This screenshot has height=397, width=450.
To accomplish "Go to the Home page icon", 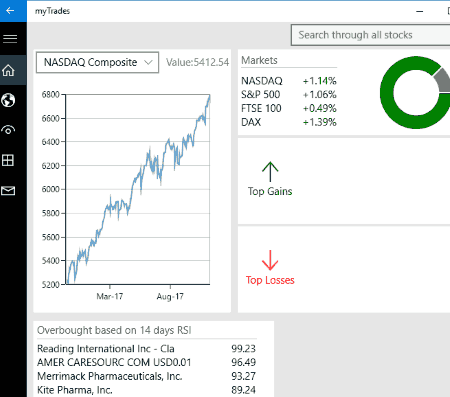I will click(8, 70).
